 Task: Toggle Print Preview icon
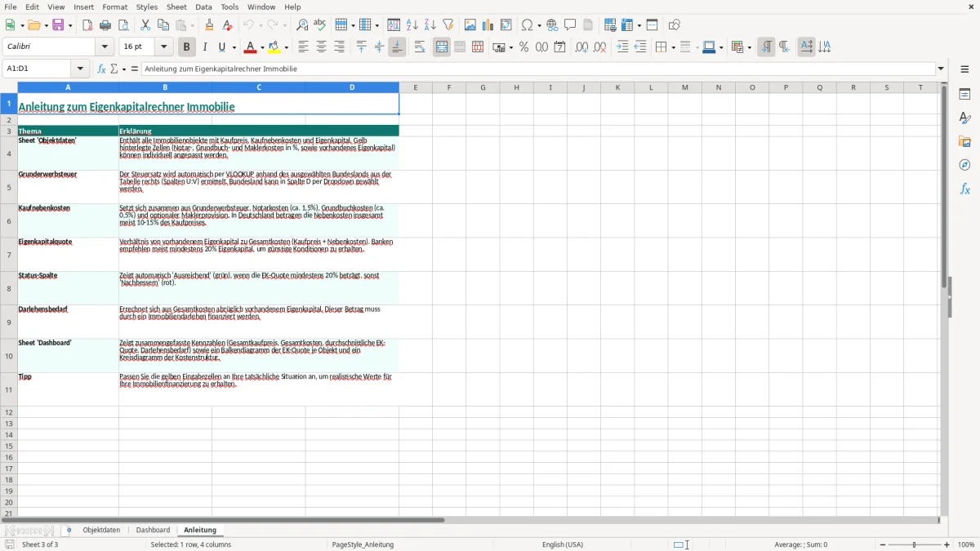(122, 25)
